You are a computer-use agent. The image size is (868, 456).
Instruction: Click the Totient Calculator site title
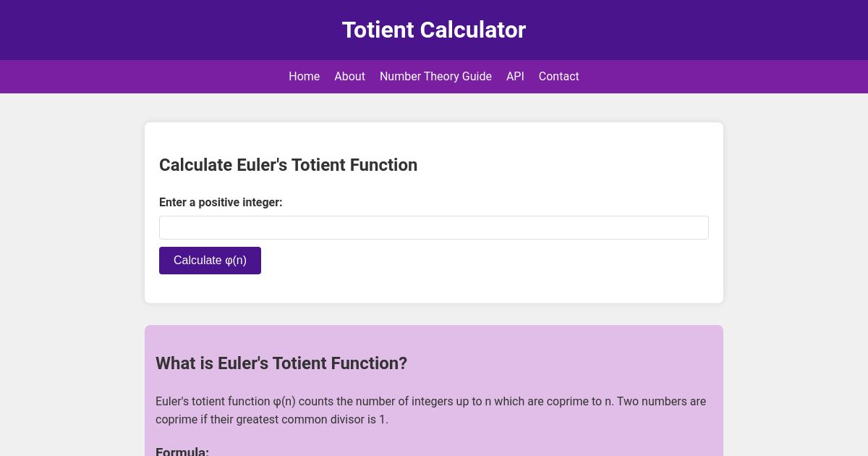pyautogui.click(x=434, y=30)
